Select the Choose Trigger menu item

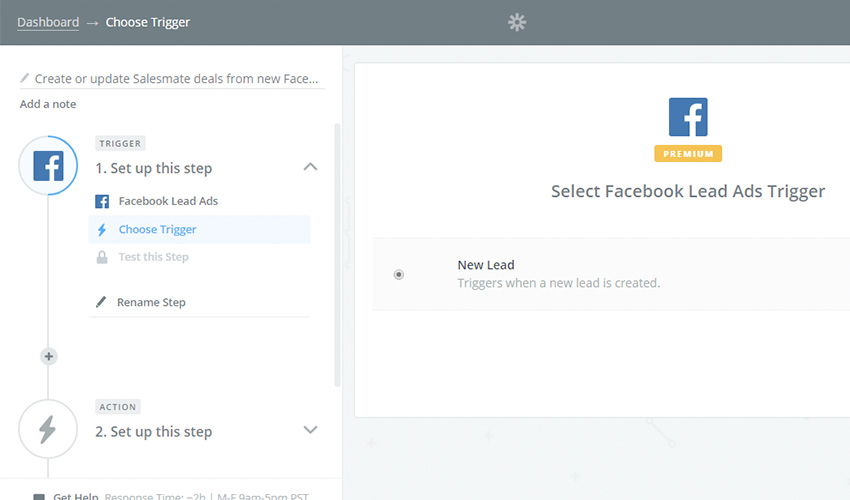[x=199, y=229]
